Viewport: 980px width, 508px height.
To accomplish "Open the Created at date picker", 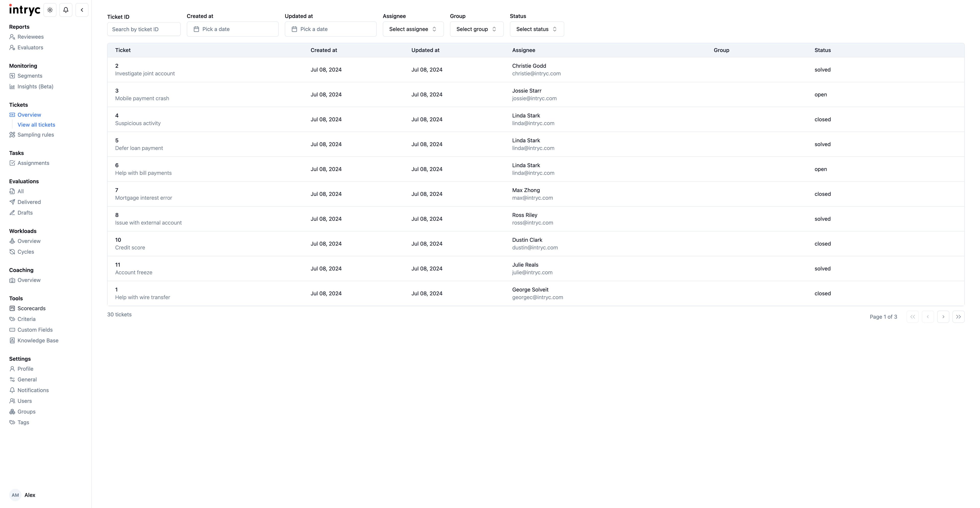I will tap(232, 29).
